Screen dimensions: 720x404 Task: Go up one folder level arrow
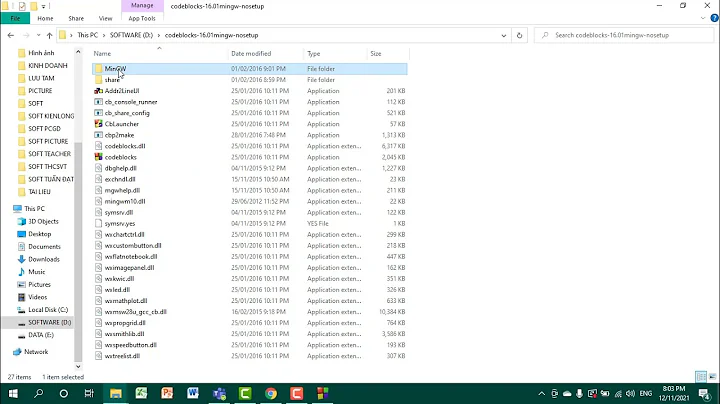[x=50, y=35]
